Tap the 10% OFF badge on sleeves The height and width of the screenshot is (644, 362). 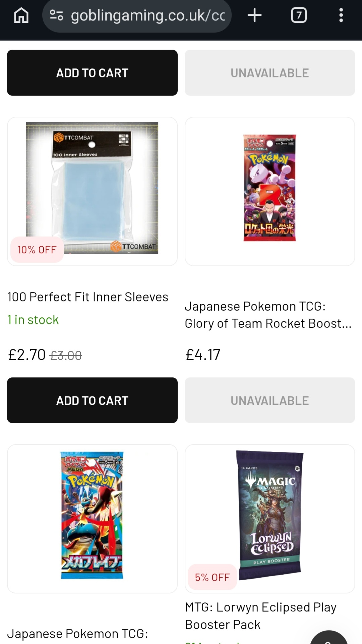(x=37, y=250)
